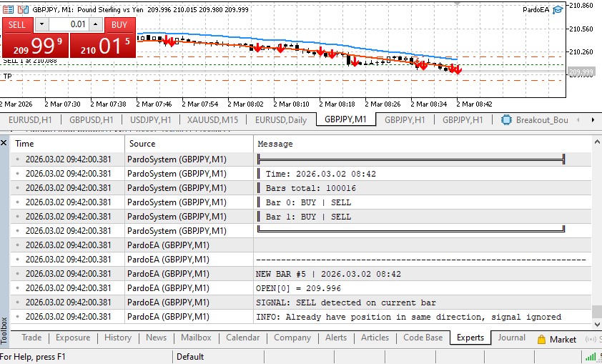Click the 'SELL 1 at 210.088' position label
This screenshot has height=364, width=602.
[30, 61]
